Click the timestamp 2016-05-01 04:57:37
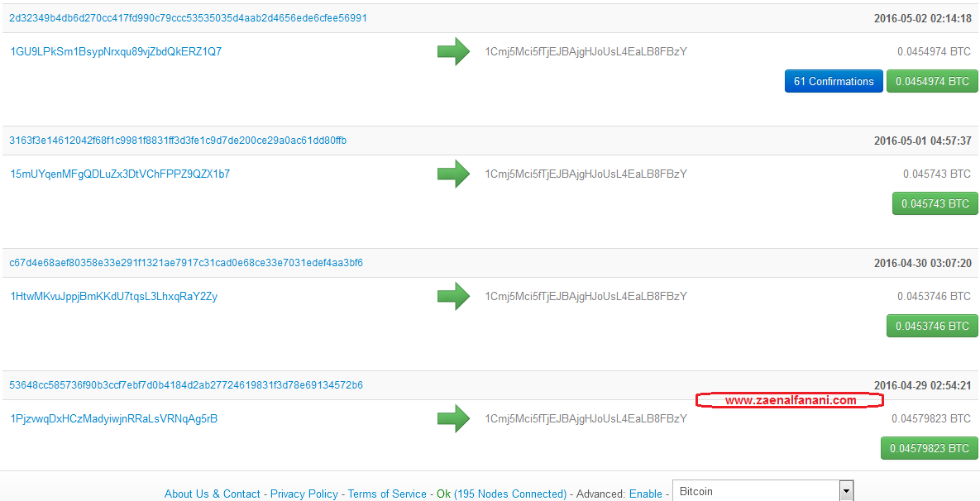980x501 pixels. click(922, 141)
